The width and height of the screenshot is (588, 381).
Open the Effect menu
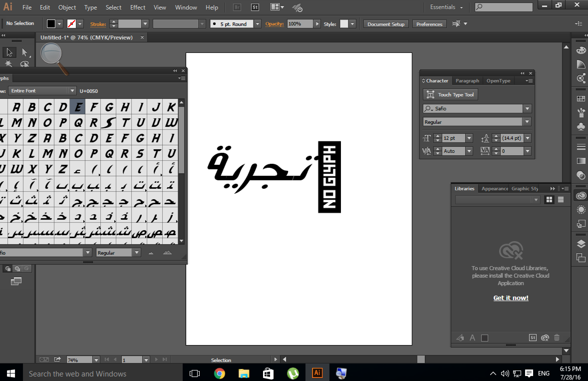pos(138,7)
